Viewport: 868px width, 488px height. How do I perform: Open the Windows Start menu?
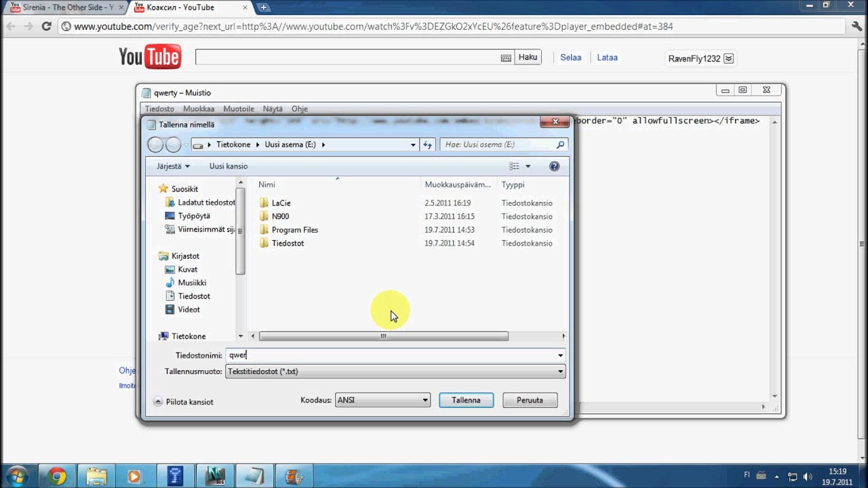16,476
